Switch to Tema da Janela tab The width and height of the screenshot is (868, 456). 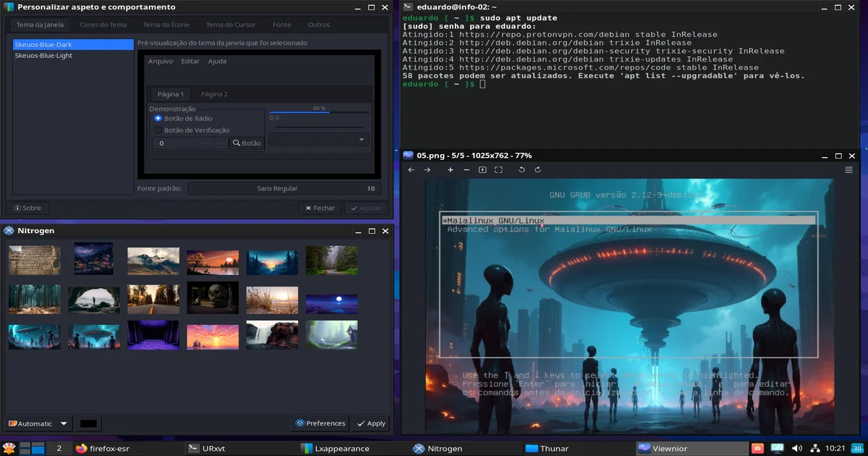[x=40, y=25]
